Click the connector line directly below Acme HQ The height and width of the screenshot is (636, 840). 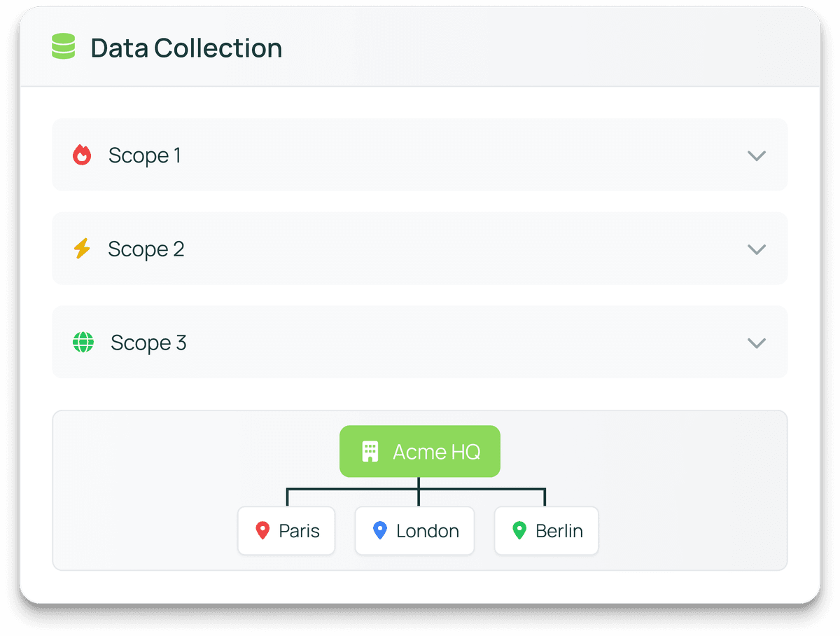(x=419, y=485)
